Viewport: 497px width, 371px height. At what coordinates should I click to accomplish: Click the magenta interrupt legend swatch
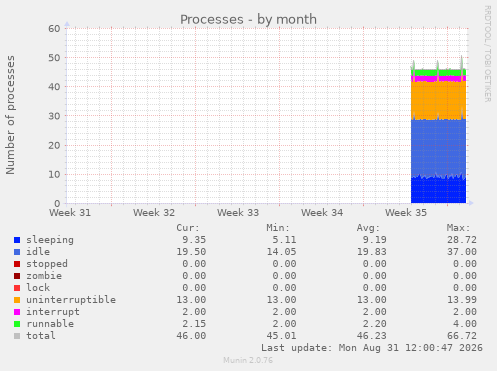(x=17, y=312)
